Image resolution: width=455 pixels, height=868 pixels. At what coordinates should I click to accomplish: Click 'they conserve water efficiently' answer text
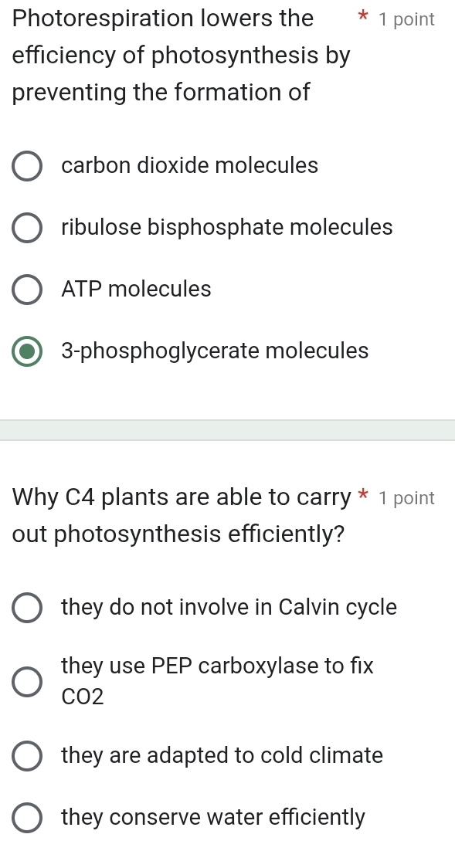tap(215, 818)
